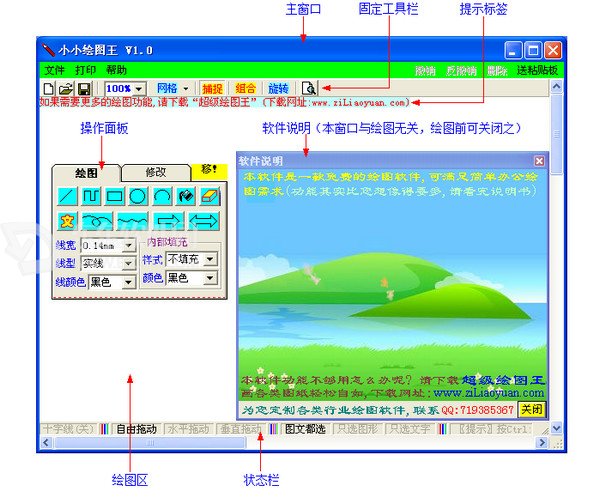Click the red hint label about 超级绘图王
Screen dimensions: 600x498
click(x=225, y=103)
